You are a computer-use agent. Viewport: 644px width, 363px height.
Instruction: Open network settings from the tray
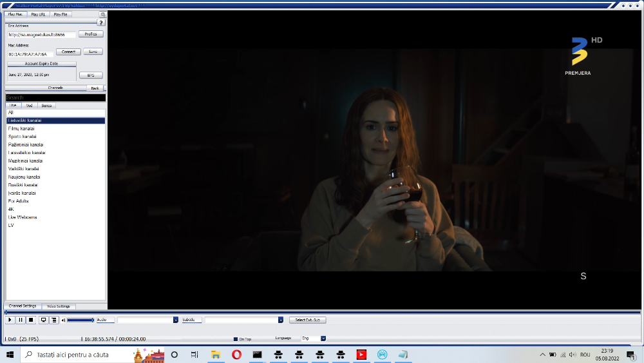click(563, 355)
